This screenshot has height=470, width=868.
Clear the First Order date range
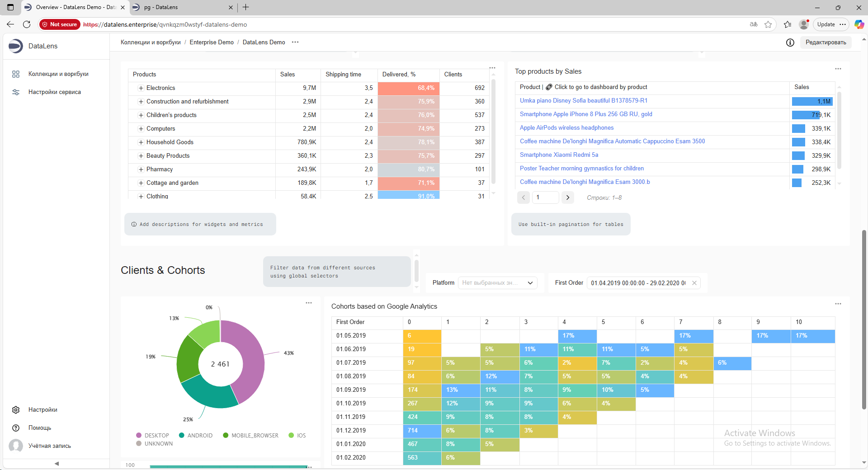click(x=694, y=283)
